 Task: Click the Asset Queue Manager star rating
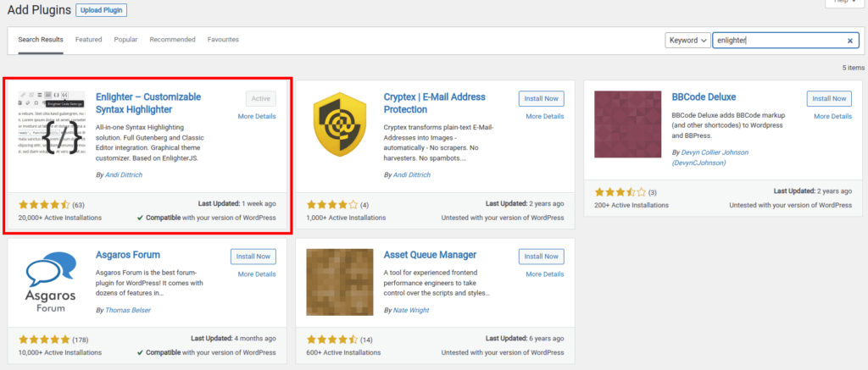pos(332,339)
